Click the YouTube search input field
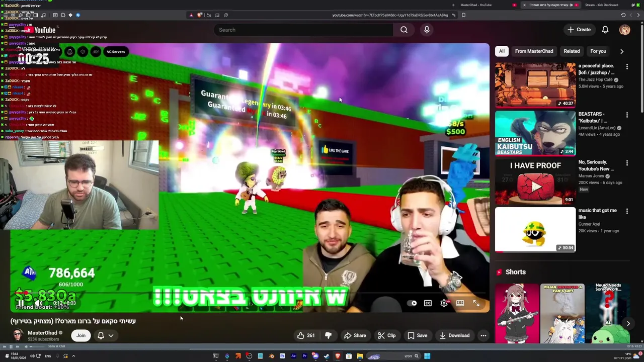This screenshot has height=362, width=644. click(303, 30)
